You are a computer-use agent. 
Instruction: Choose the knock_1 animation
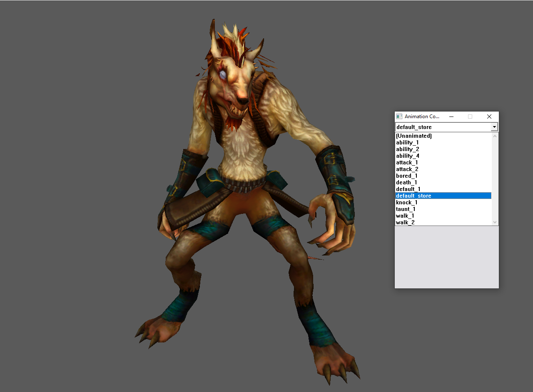443,203
